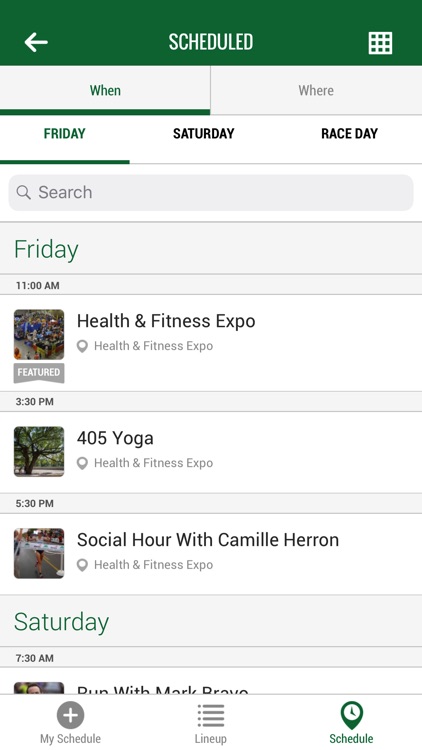This screenshot has height=750, width=422.
Task: Open the 405 Yoga event
Action: pos(211,452)
